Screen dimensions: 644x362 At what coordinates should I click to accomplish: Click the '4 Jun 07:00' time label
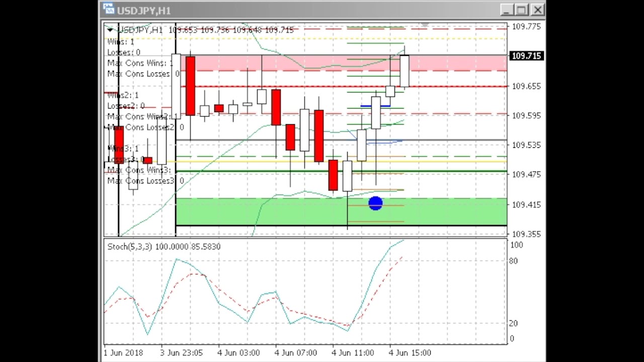(296, 353)
